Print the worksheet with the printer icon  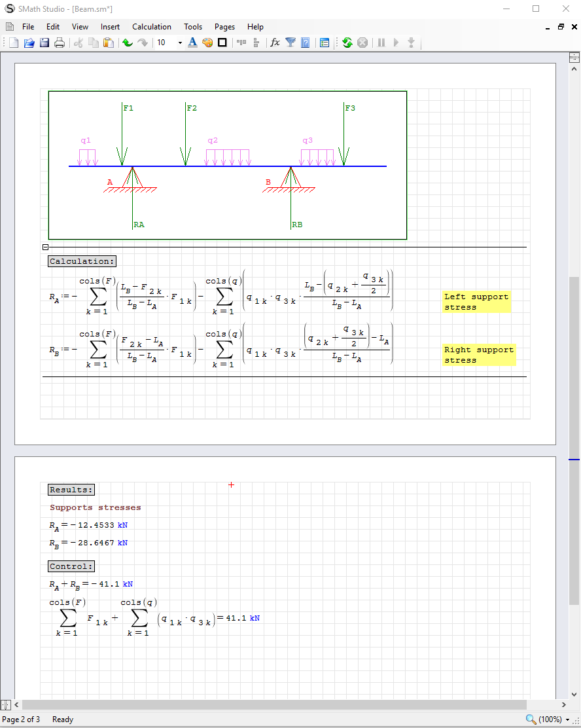click(x=60, y=43)
